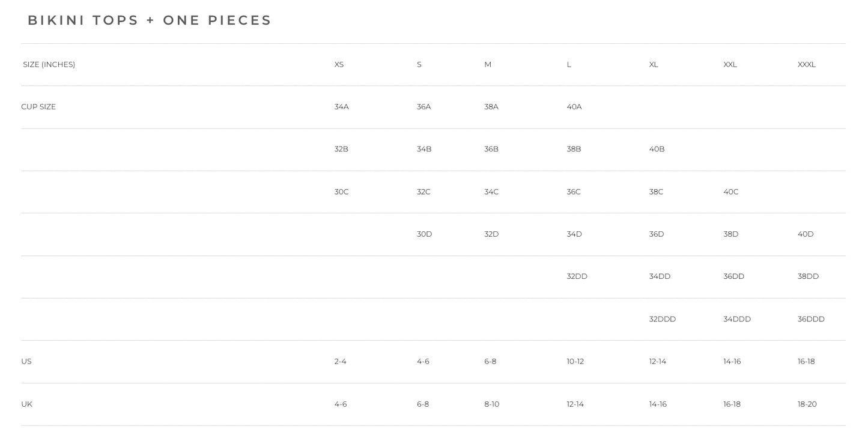
Task: Click the Cup Size row label
Action: (38, 107)
